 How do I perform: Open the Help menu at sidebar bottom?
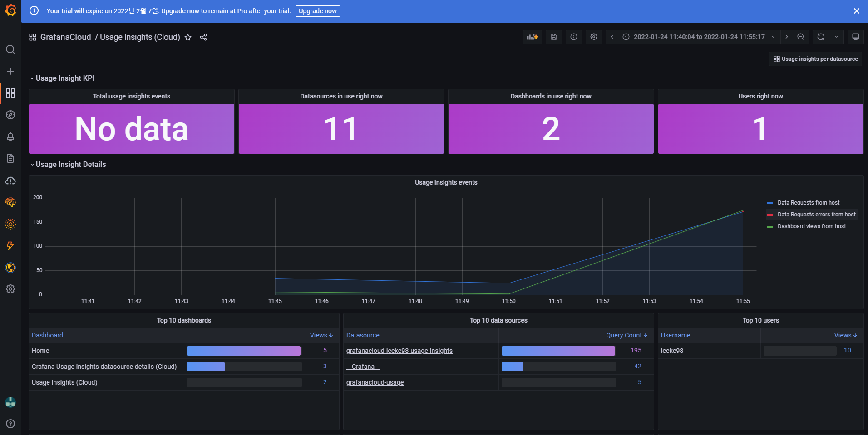click(10, 424)
